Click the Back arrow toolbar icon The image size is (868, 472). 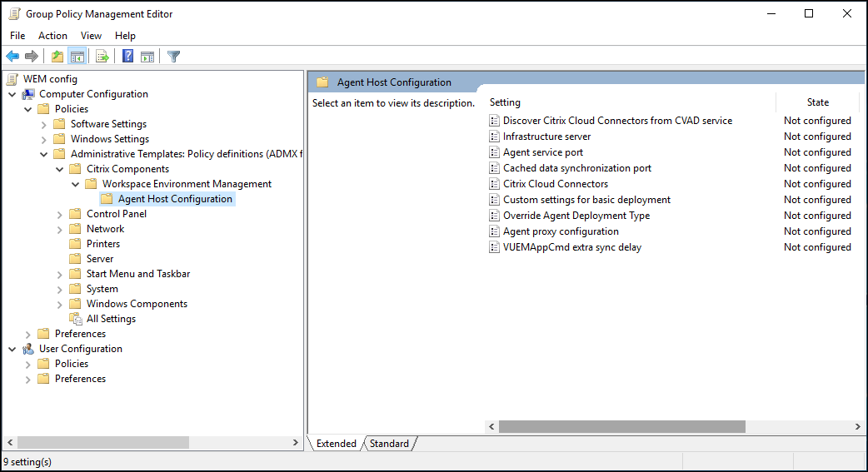pos(12,57)
